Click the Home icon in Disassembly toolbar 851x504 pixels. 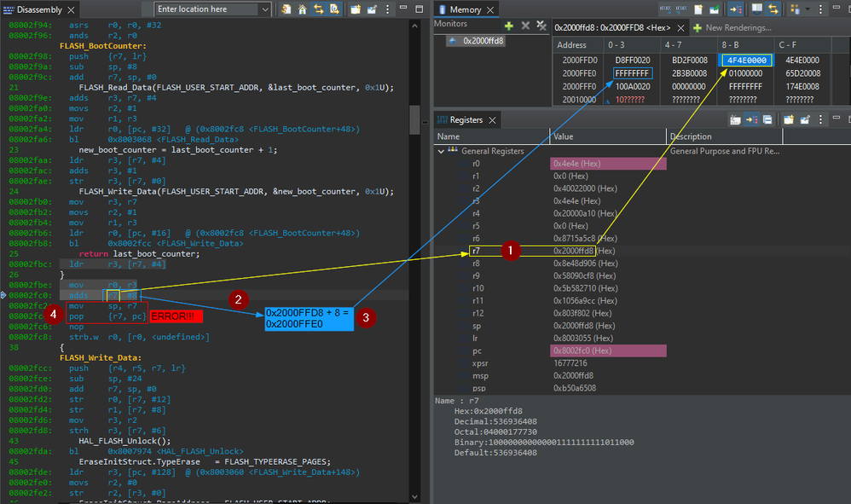(x=303, y=9)
